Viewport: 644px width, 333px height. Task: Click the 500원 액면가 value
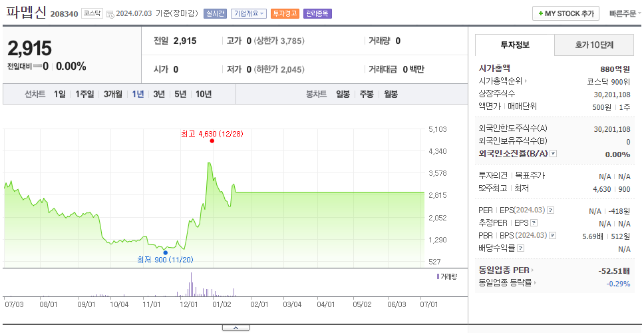click(x=601, y=107)
